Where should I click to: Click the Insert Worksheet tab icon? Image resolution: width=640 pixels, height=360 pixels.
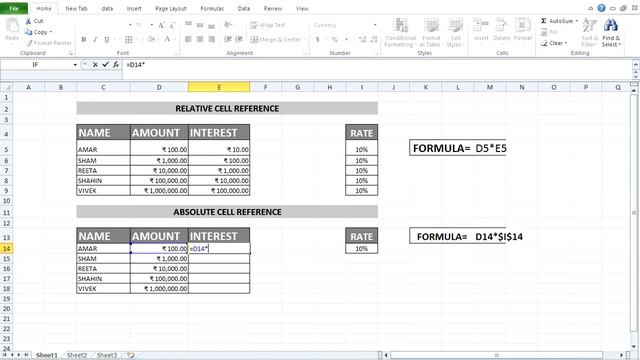click(131, 355)
